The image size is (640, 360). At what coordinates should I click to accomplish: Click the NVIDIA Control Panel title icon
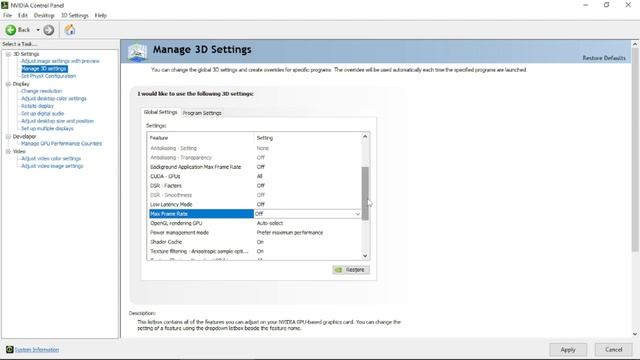point(5,5)
